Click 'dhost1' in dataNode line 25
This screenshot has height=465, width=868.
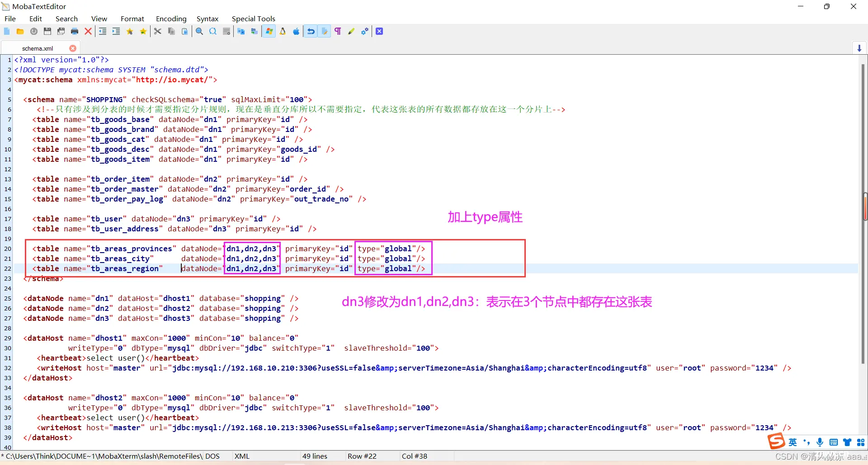pos(177,298)
